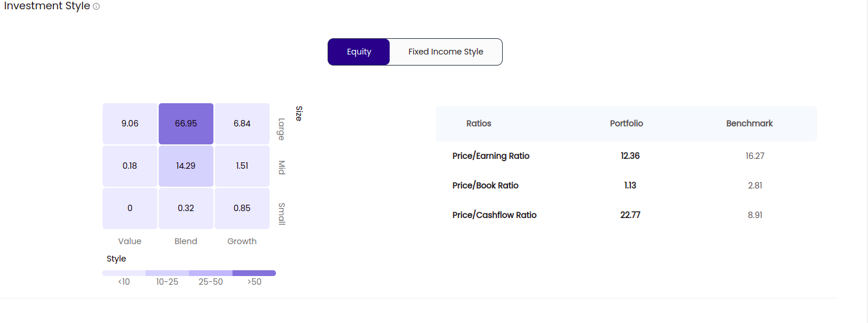The image size is (868, 323).
Task: Click the Small Growth cell 0.85
Action: pos(242,208)
